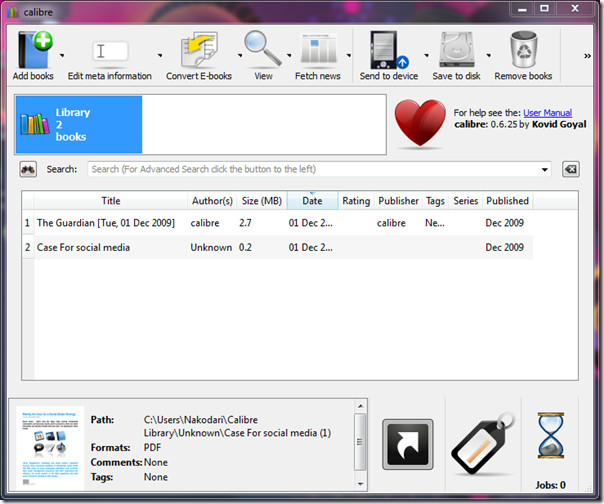Image resolution: width=604 pixels, height=504 pixels.
Task: Open the book path Calibre Library link
Action: (x=237, y=426)
